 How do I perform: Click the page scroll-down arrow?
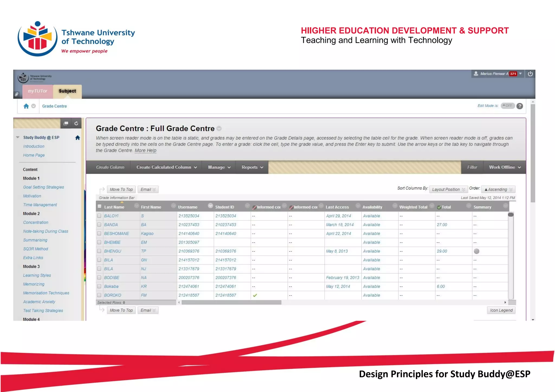533,320
